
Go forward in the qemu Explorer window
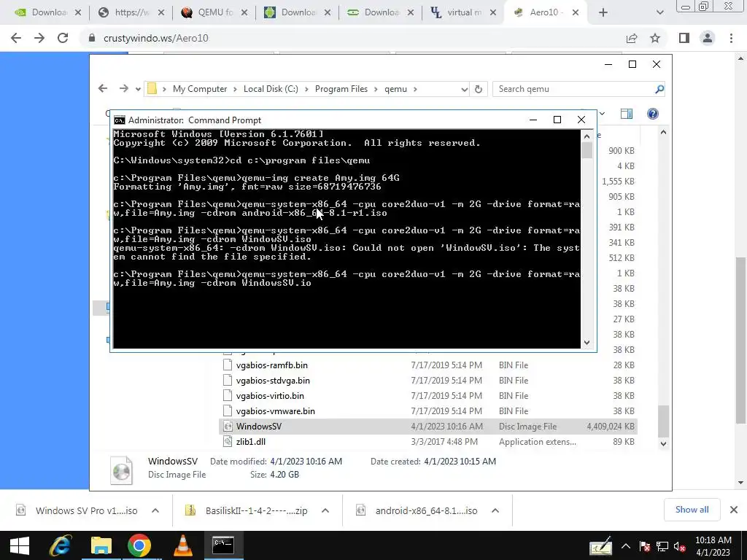124,88
